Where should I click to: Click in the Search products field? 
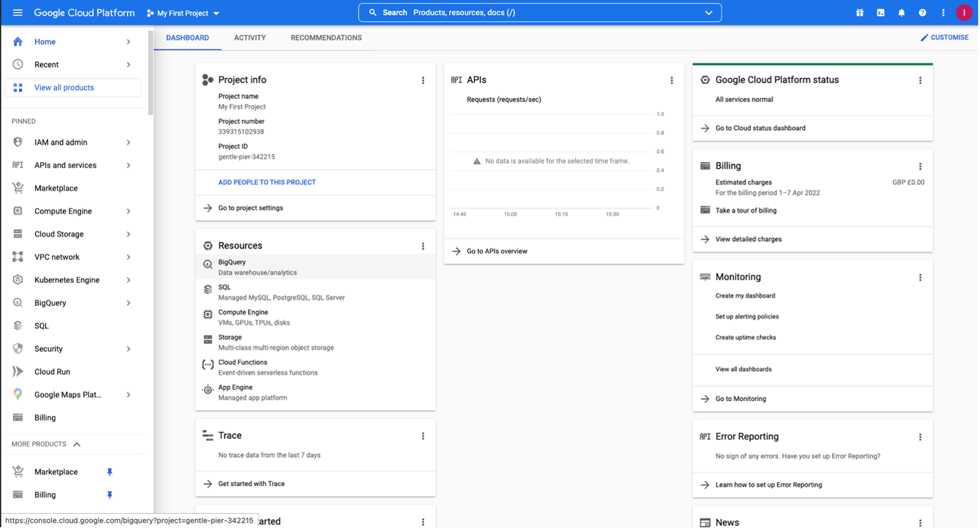point(540,13)
